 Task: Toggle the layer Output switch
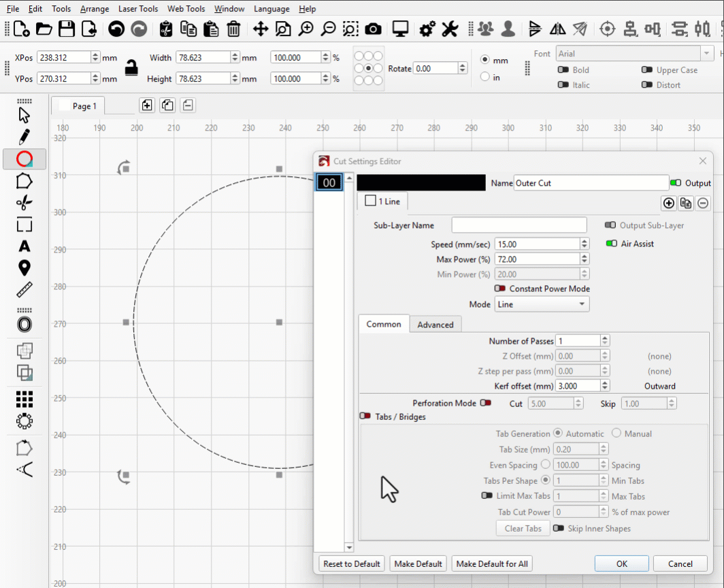click(x=676, y=183)
